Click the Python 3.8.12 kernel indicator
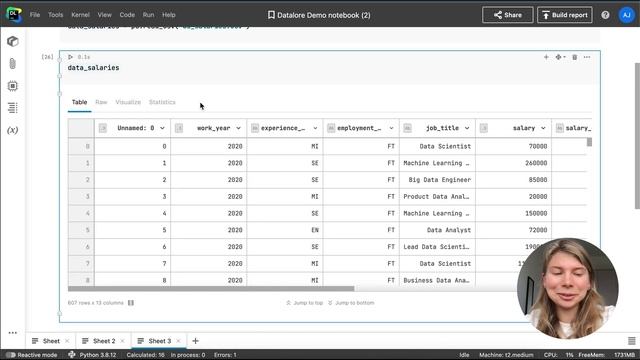The height and width of the screenshot is (360, 640). coord(93,355)
